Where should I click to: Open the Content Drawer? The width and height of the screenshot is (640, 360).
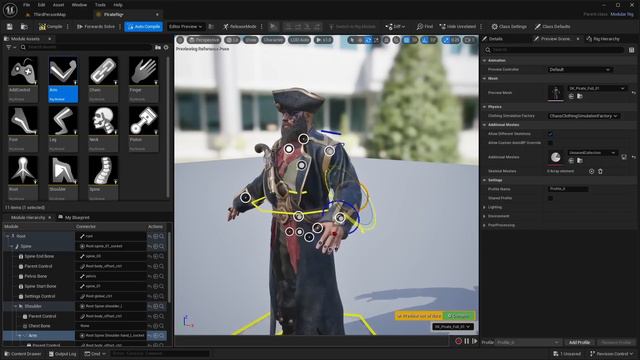(22, 354)
